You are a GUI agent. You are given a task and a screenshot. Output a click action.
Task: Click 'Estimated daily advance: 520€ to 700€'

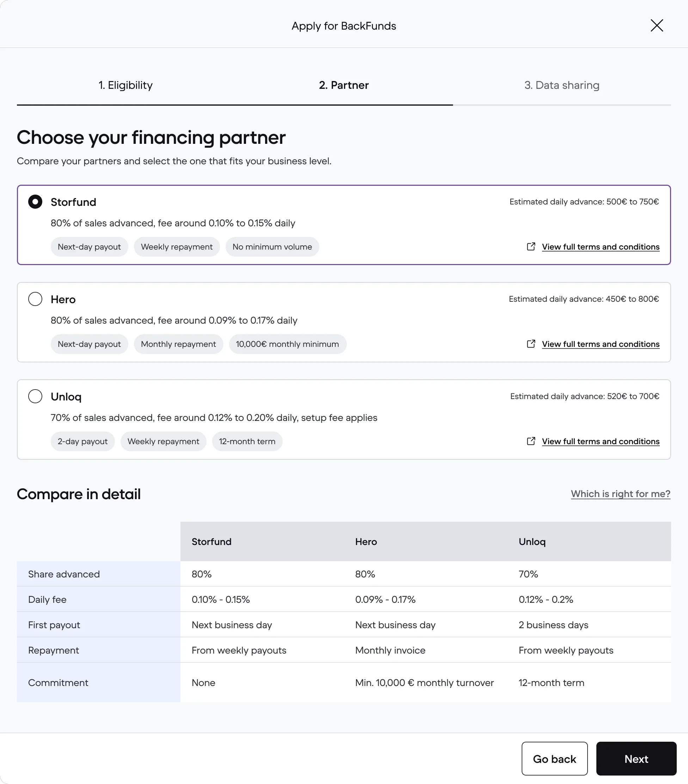(584, 396)
